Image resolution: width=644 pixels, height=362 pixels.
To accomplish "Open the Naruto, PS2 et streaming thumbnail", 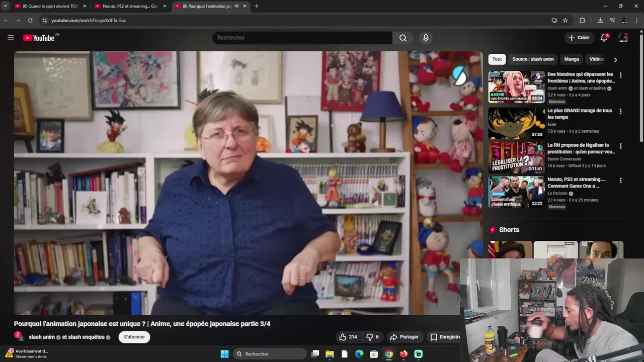I will 516,192.
